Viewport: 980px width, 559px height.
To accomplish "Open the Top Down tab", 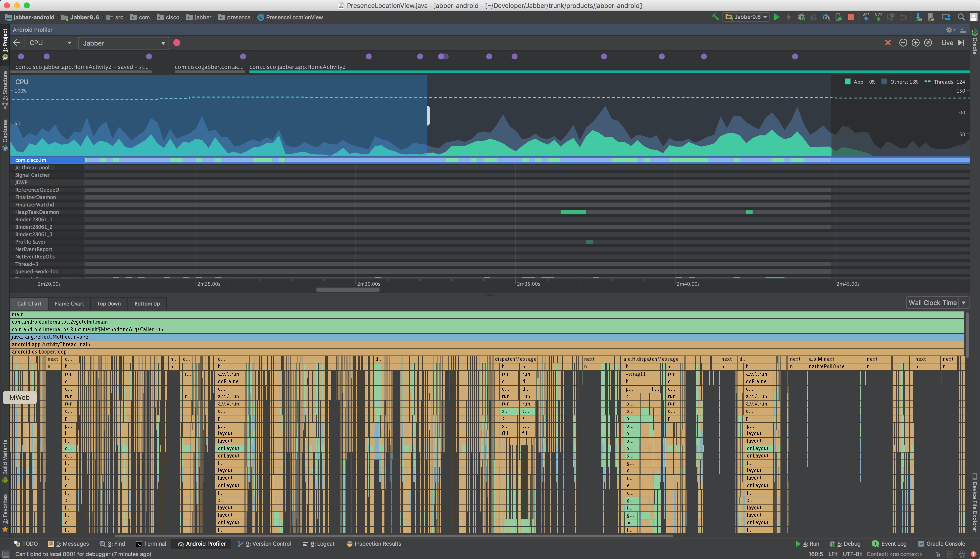I will [x=109, y=303].
